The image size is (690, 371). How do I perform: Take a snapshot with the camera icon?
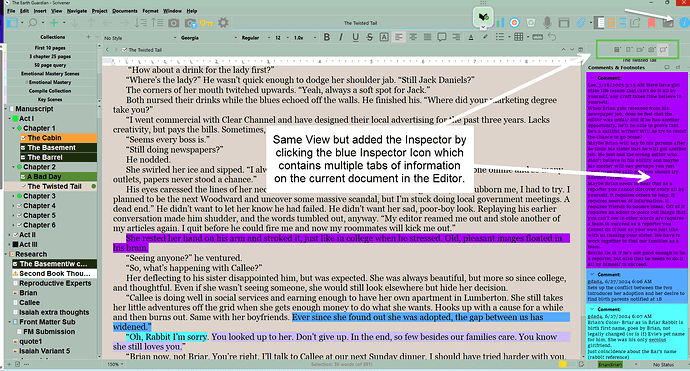point(174,22)
